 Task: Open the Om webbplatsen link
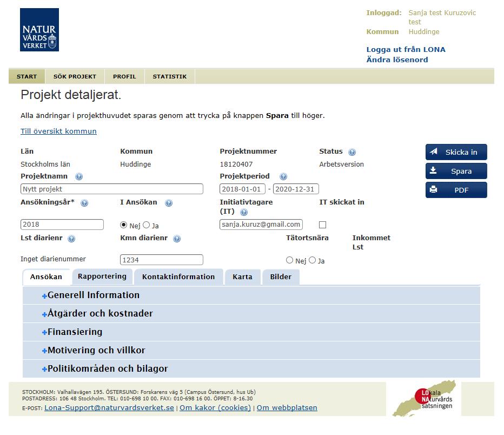pos(287,407)
